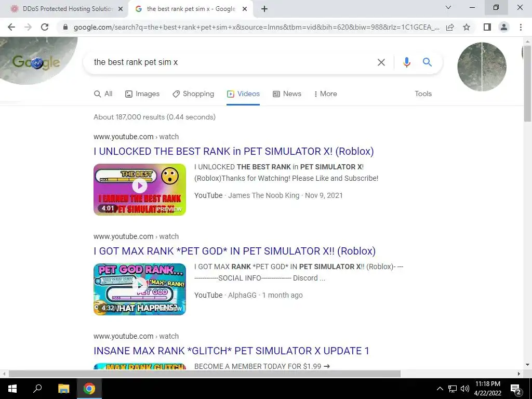Click the first result's youtube.com watch URL
Image resolution: width=532 pixels, height=399 pixels.
pos(136,137)
